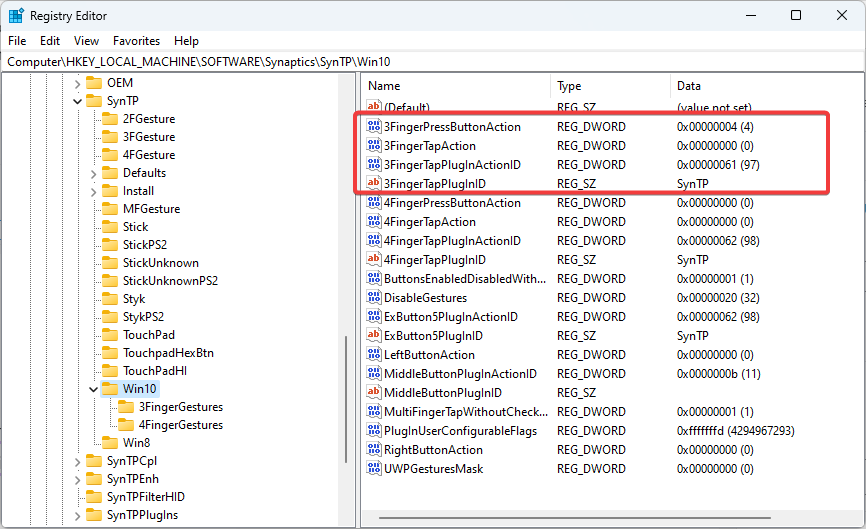
Task: Select the TouchPadHI tree item
Action: tap(155, 371)
